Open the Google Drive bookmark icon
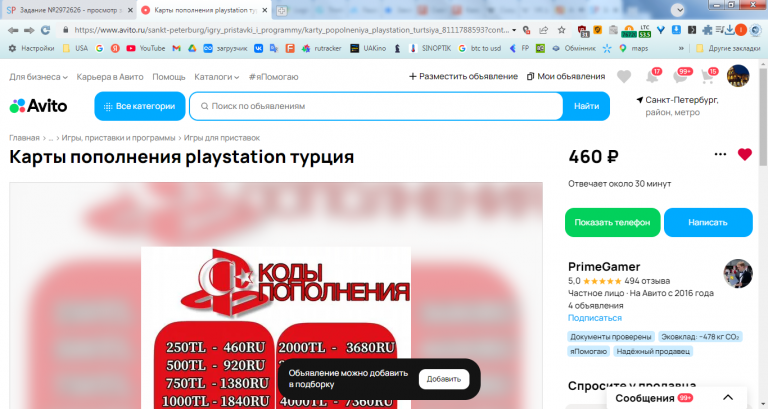 pos(192,48)
